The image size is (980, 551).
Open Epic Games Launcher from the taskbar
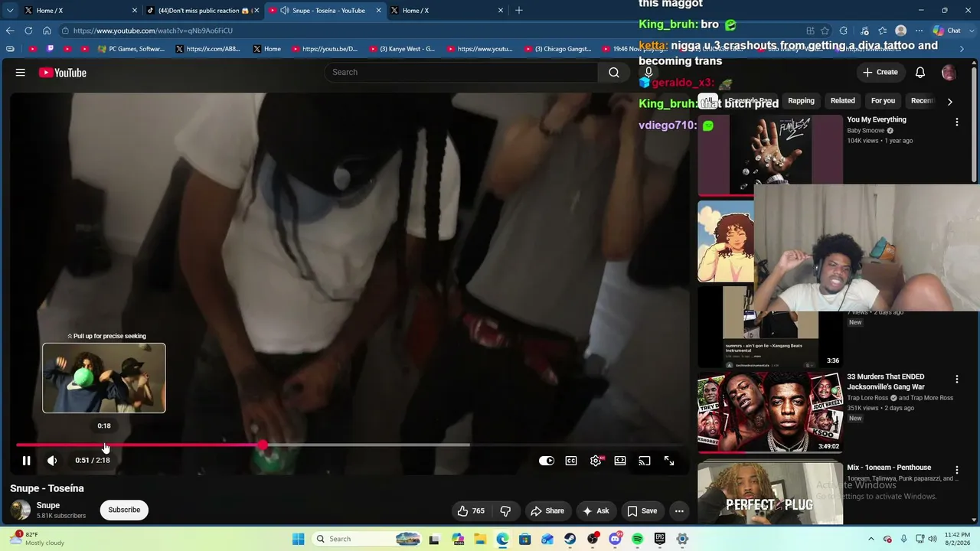tap(659, 539)
